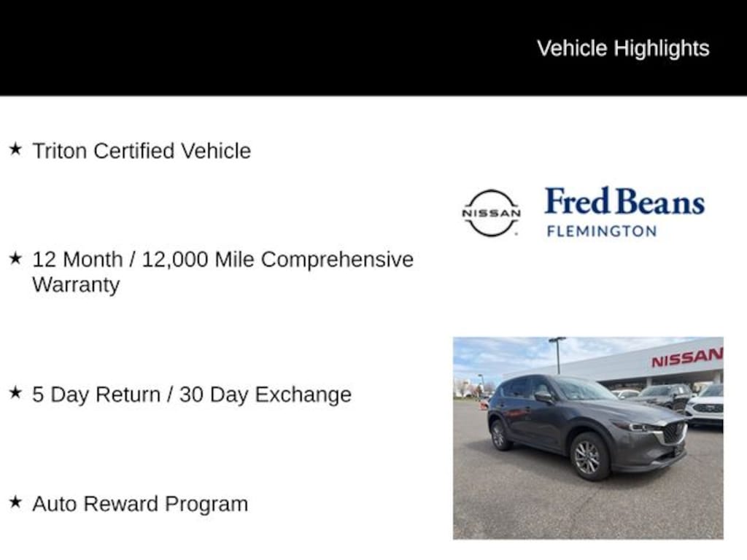Click the white car at the photo's right edge
The width and height of the screenshot is (747, 560).
click(706, 406)
